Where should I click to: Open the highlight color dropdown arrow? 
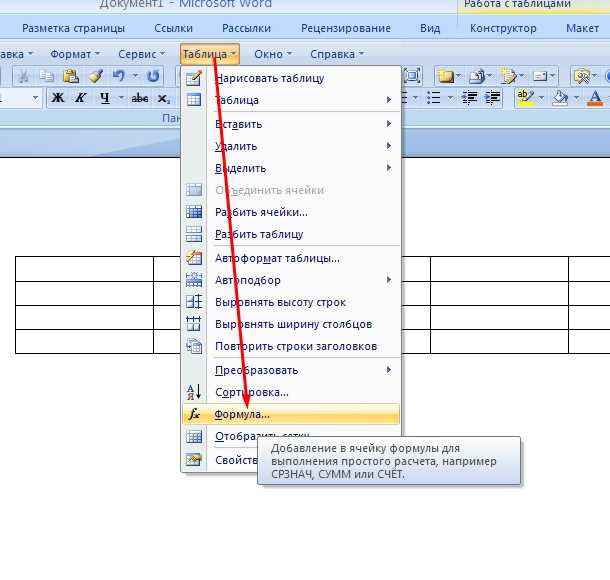[x=541, y=98]
